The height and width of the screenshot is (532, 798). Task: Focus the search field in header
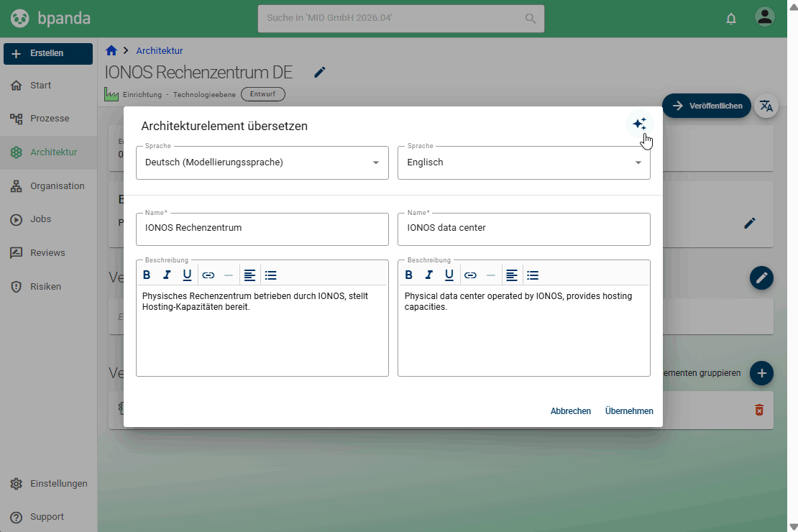tap(401, 18)
